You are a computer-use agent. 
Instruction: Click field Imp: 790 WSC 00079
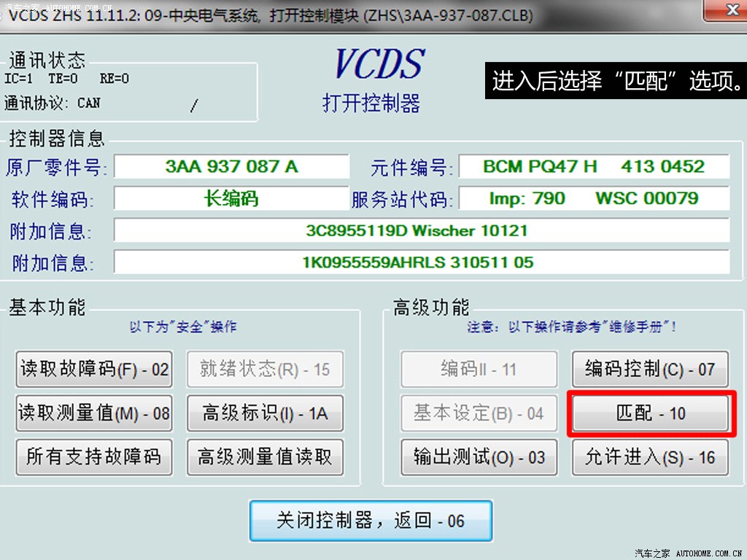coord(594,198)
